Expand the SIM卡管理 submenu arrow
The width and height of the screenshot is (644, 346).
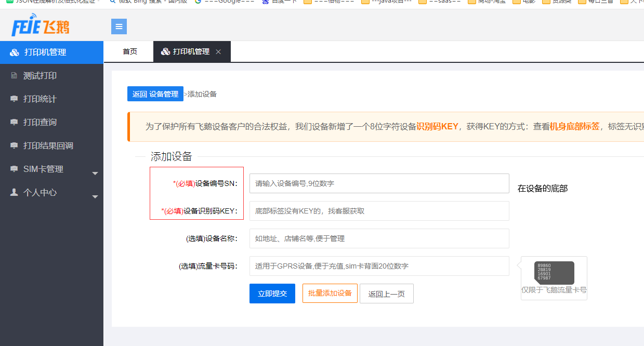point(95,174)
